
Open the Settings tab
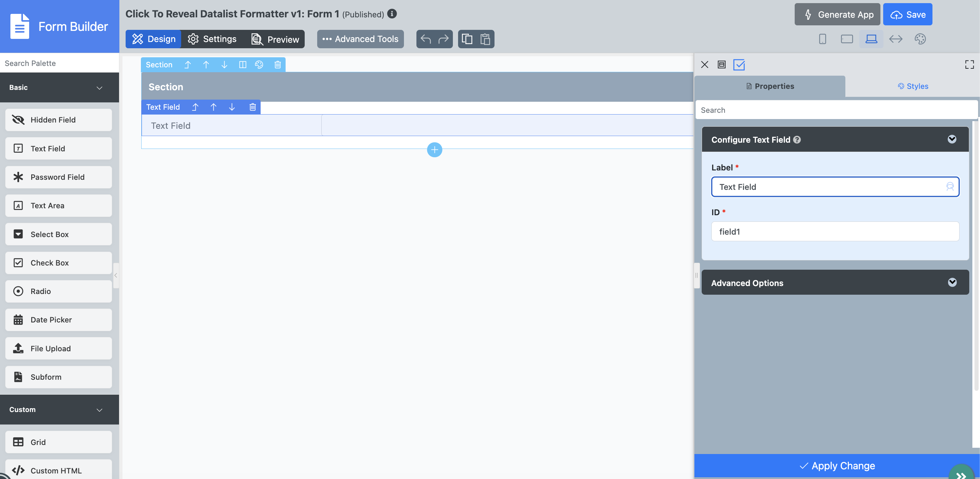(212, 39)
